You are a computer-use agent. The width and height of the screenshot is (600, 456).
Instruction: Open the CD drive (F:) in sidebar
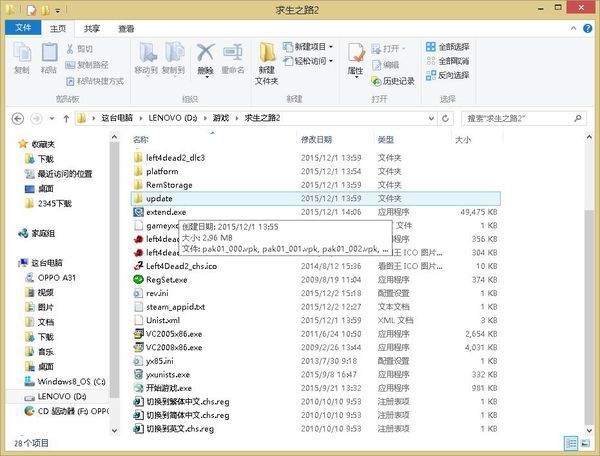[x=73, y=411]
